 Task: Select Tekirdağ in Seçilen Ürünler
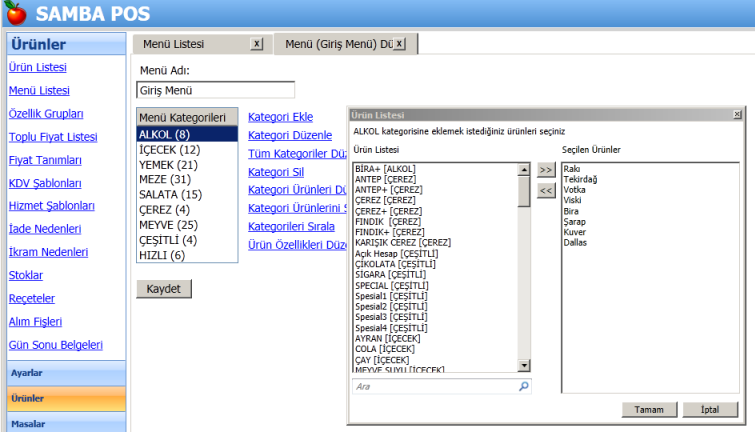click(x=580, y=179)
